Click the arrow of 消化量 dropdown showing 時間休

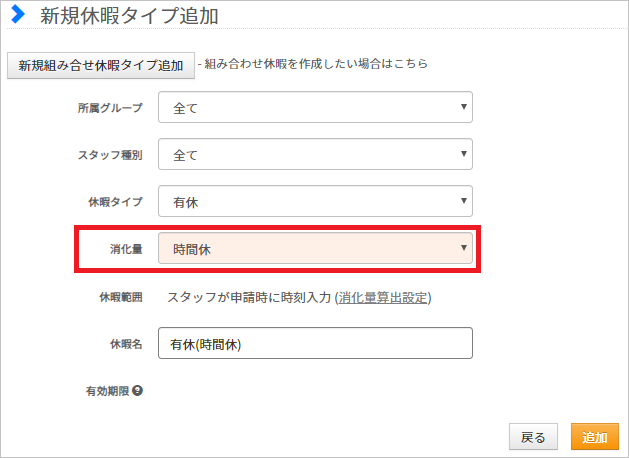click(464, 247)
